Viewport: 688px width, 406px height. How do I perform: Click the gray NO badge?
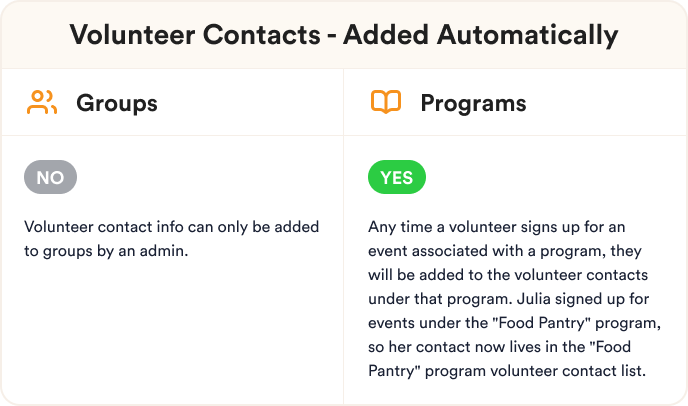(x=50, y=177)
